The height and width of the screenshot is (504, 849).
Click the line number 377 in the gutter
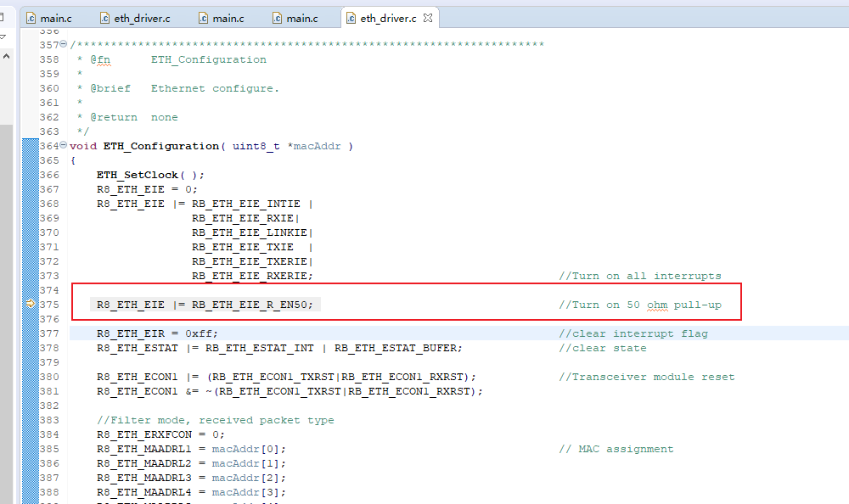click(49, 333)
